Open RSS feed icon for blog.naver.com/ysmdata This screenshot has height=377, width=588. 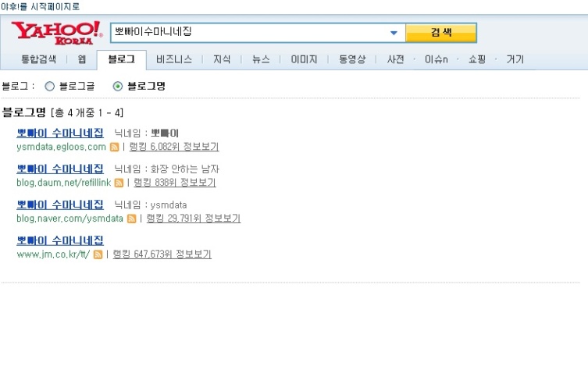point(132,219)
